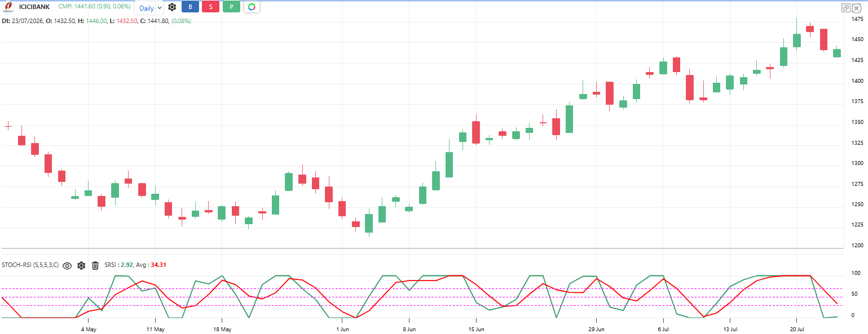This screenshot has height=334, width=868.
Task: Delete the STOCH-RSI indicator with trash icon
Action: [x=95, y=265]
